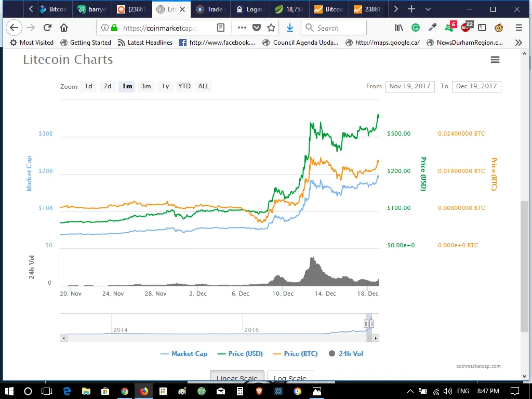
Task: Close the Litecoin tab
Action: click(x=182, y=9)
